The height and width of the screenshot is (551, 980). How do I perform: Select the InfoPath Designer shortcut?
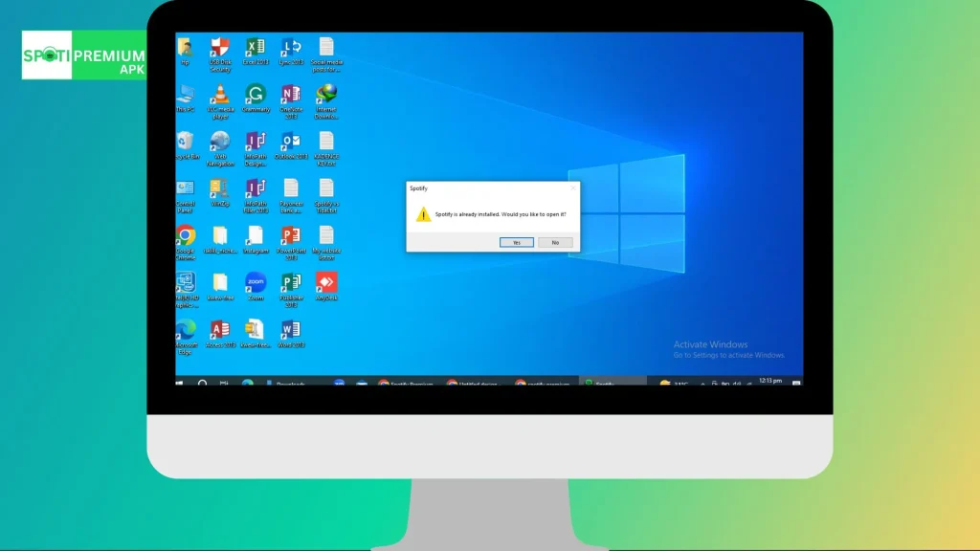click(x=256, y=148)
